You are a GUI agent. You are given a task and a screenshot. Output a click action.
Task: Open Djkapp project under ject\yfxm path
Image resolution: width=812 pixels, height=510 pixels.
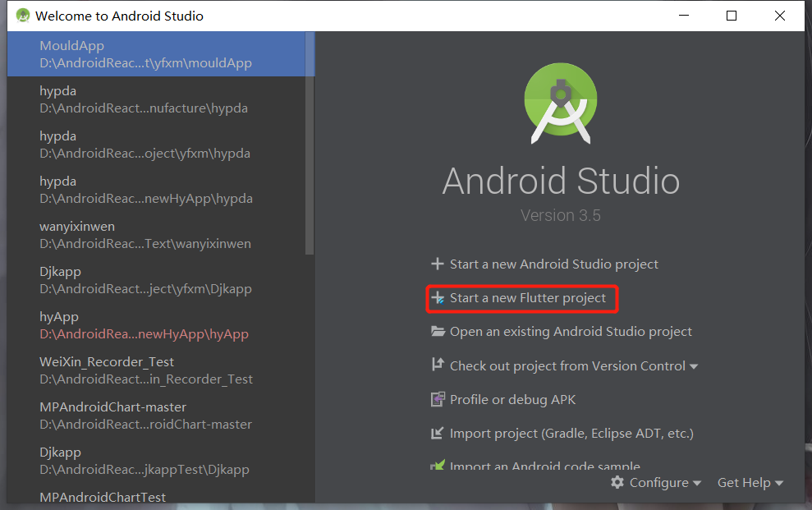coord(156,279)
